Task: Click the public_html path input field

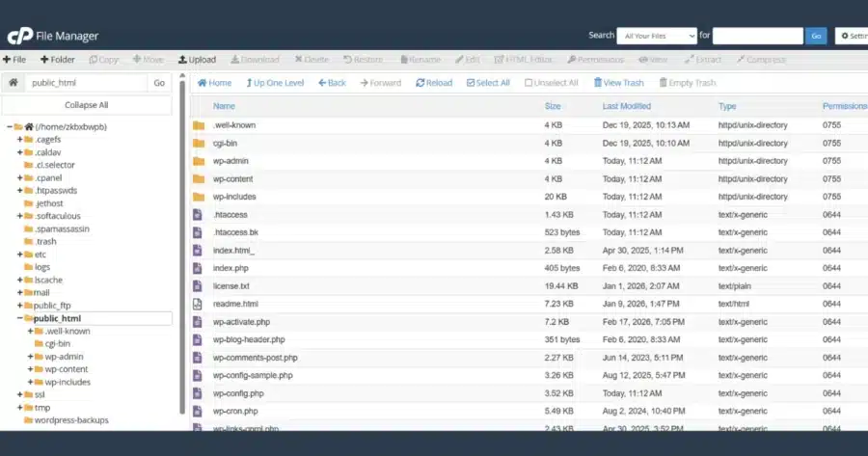Action: tap(87, 83)
